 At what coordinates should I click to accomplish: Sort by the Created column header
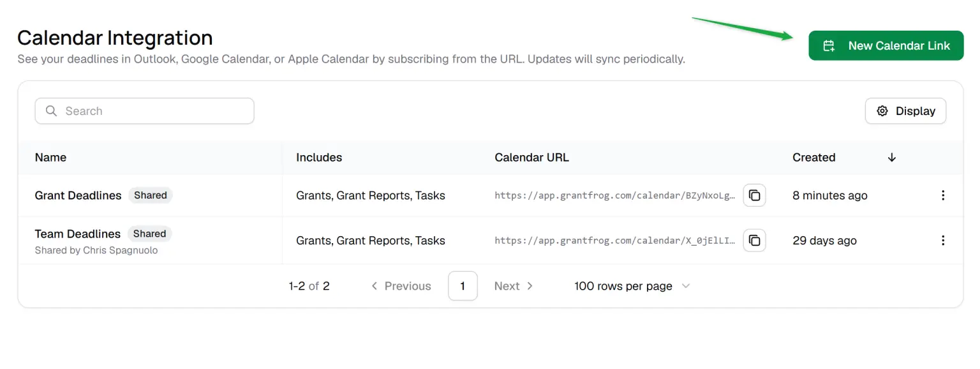click(813, 157)
